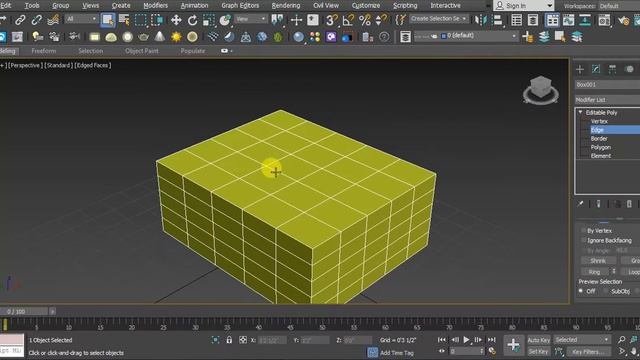Screen dimensions: 640x360
Task: Open the Hierarchy command panel tab
Action: click(612, 69)
